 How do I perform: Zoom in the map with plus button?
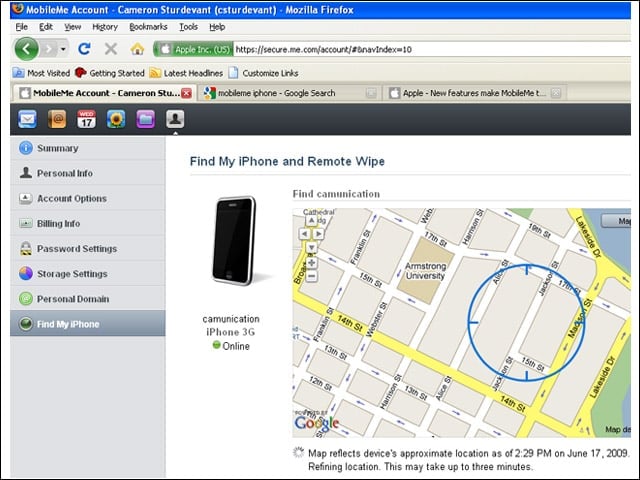(x=311, y=262)
